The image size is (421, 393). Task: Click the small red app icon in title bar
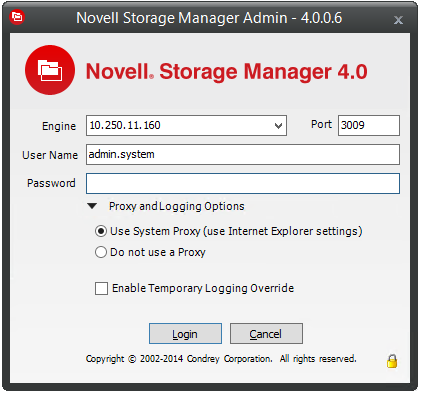[x=17, y=17]
